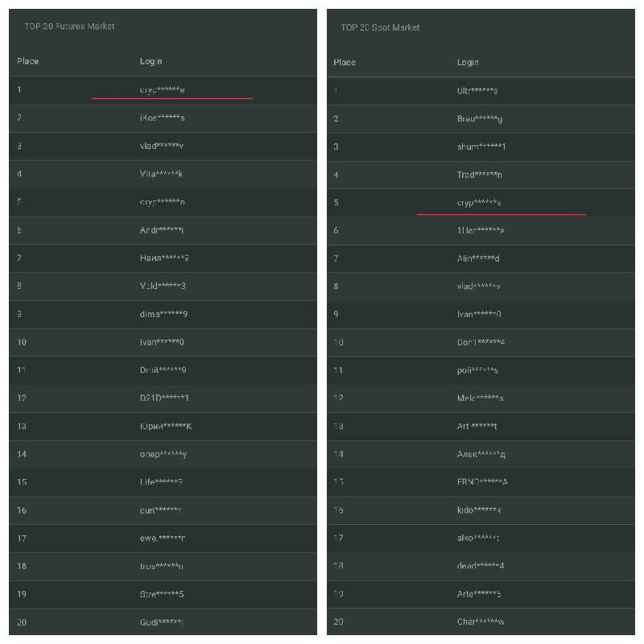644x644 pixels.
Task: Select the Login column header in Futures table
Action: (151, 61)
